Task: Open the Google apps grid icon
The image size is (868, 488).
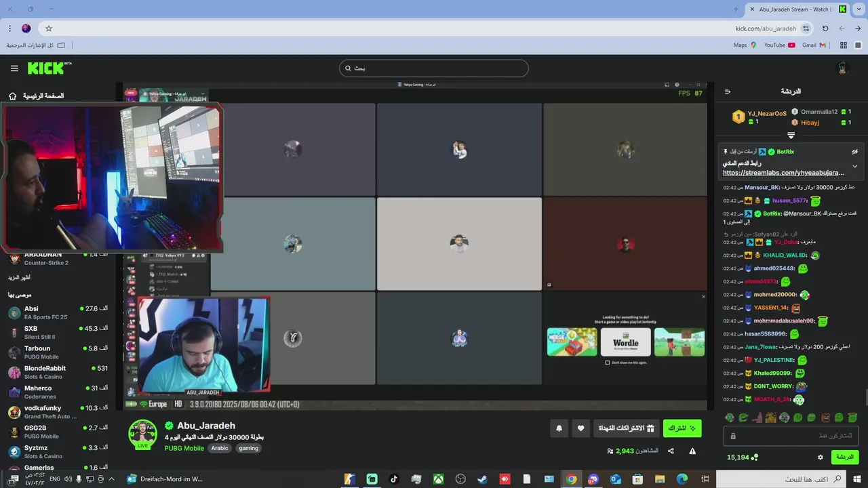Action: 844,45
